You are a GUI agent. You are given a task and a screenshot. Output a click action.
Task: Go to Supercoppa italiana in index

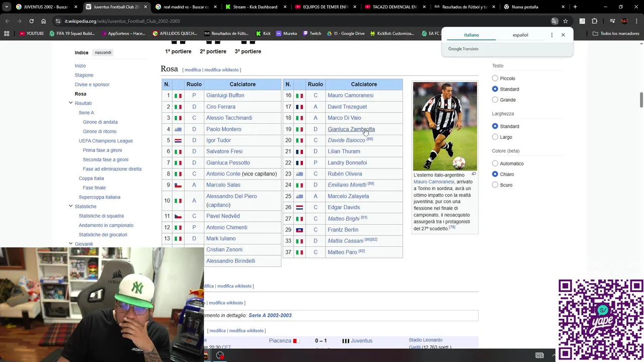click(100, 197)
